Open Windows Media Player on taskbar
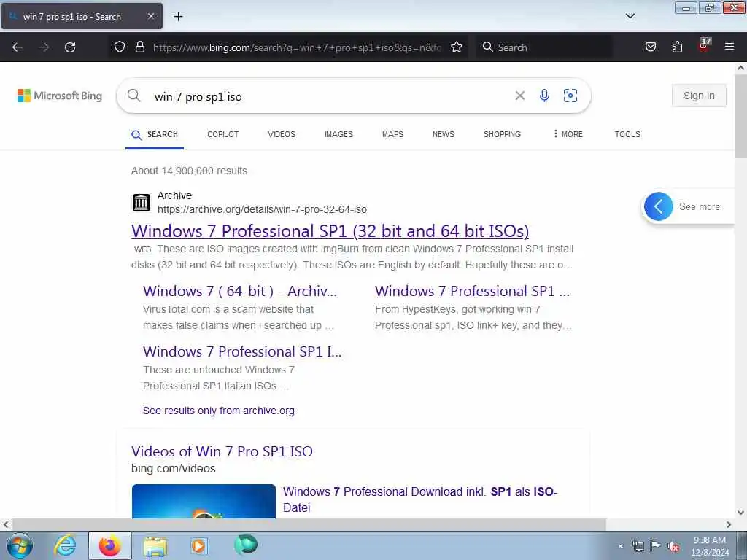Viewport: 747px width, 560px height. coord(198,545)
